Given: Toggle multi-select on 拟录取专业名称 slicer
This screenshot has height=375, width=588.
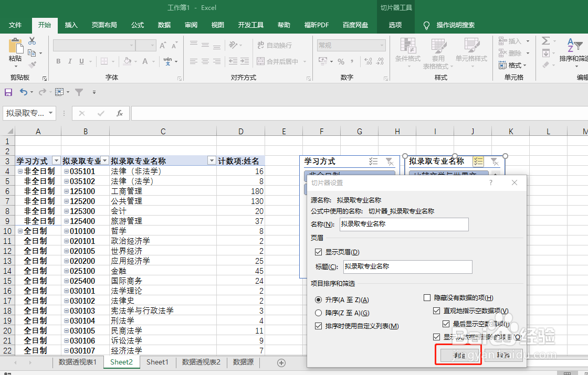Looking at the screenshot, I should click(478, 162).
